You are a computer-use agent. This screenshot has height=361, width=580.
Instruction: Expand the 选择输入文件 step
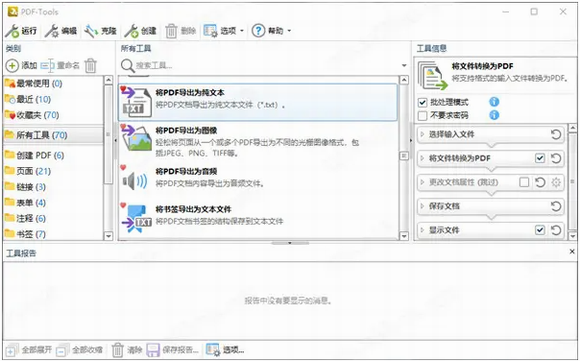click(x=422, y=134)
